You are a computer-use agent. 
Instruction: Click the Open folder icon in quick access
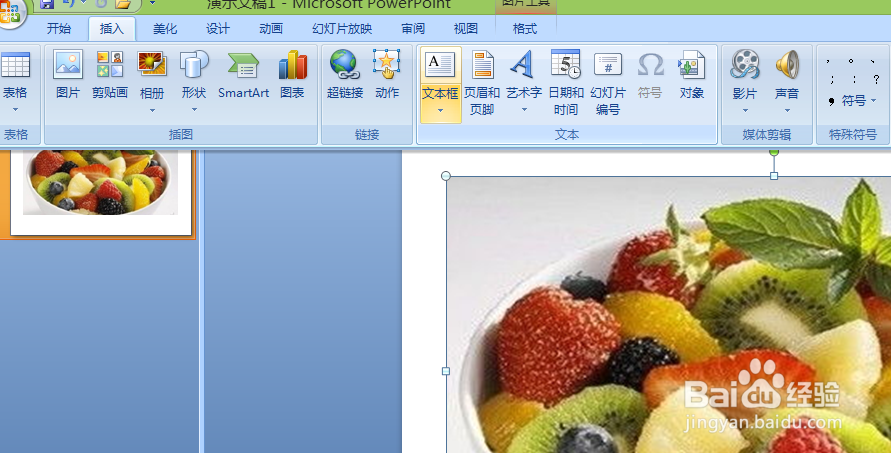(x=123, y=4)
